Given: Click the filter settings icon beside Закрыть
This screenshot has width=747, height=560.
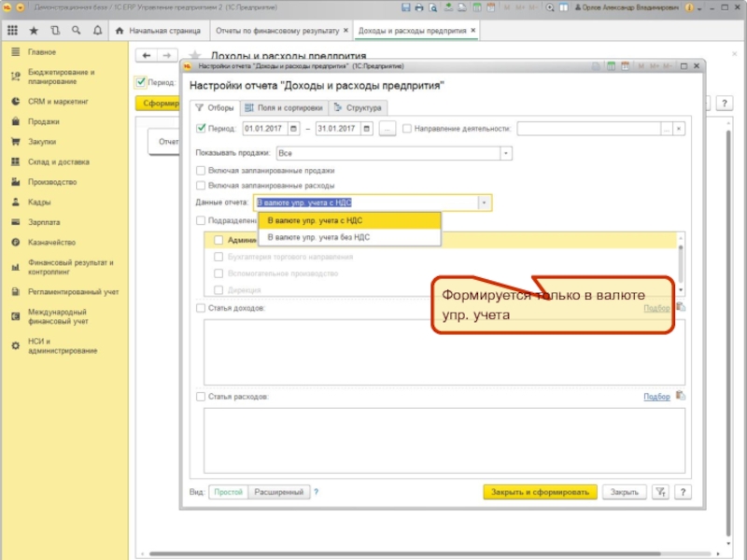Looking at the screenshot, I should click(x=660, y=492).
